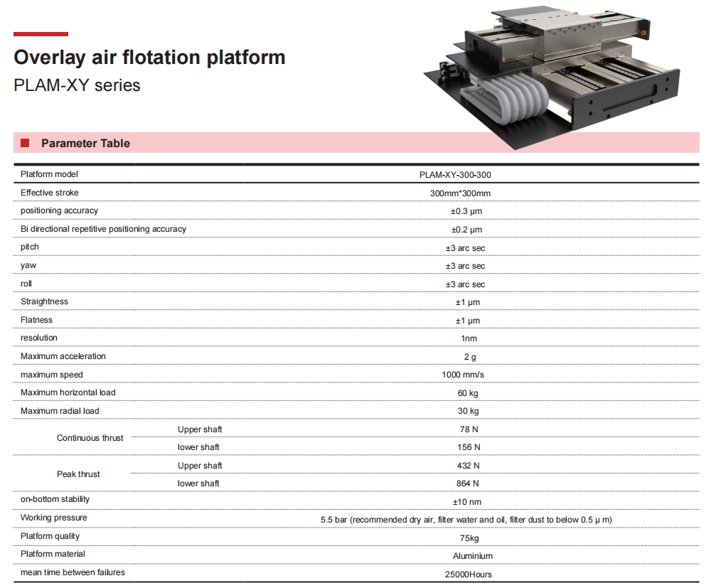
Task: Click the red square beside Parameter Table
Action: [25, 143]
